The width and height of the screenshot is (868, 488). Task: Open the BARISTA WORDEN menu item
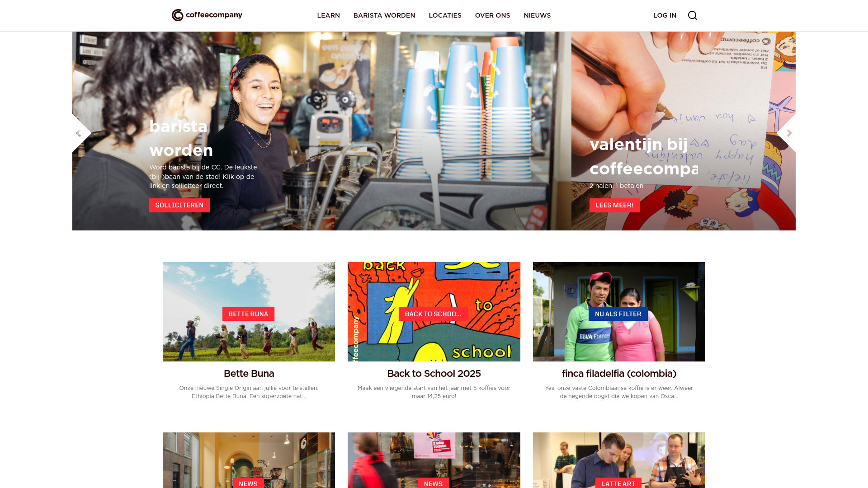(x=384, y=15)
